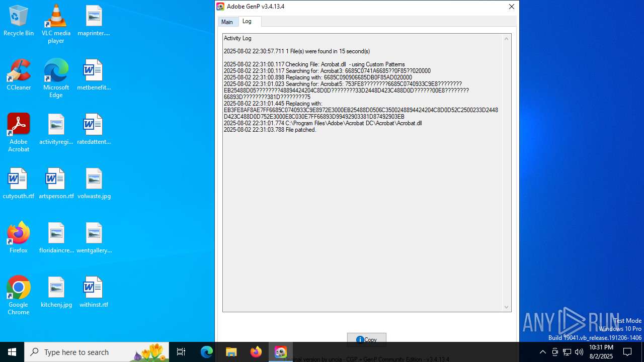Viewport: 644px width, 362px height.
Task: Click the log scrollbar up arrow
Action: click(507, 39)
